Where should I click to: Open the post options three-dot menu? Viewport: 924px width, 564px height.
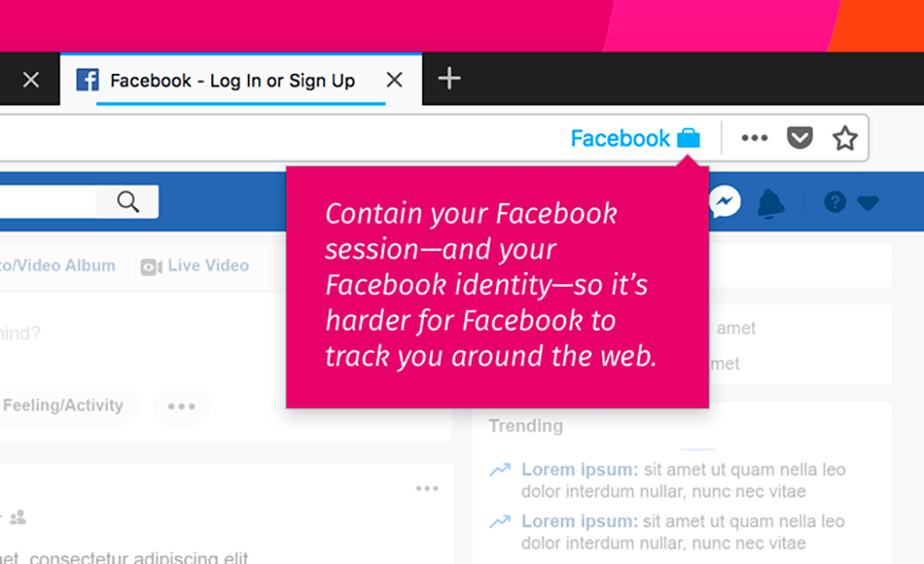click(427, 488)
